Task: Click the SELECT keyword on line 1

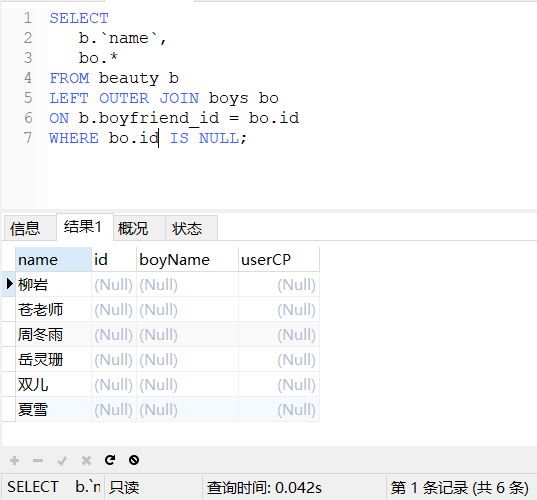Action: (79, 18)
